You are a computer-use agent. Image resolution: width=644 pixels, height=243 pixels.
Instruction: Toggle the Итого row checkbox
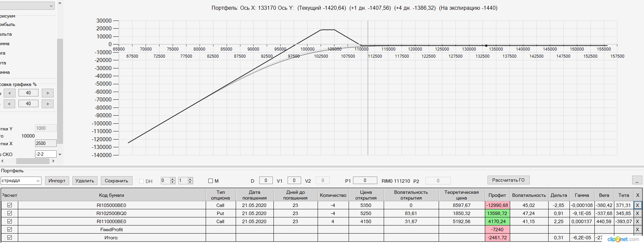[x=9, y=238]
